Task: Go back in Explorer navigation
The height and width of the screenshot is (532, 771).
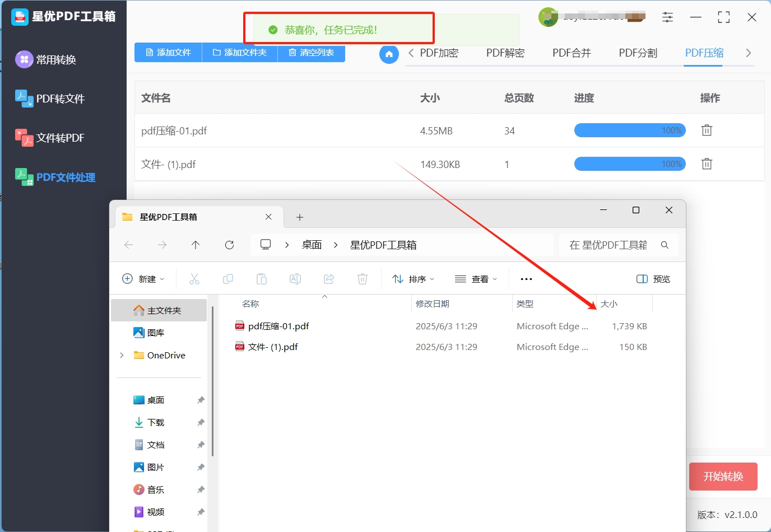Action: click(128, 245)
